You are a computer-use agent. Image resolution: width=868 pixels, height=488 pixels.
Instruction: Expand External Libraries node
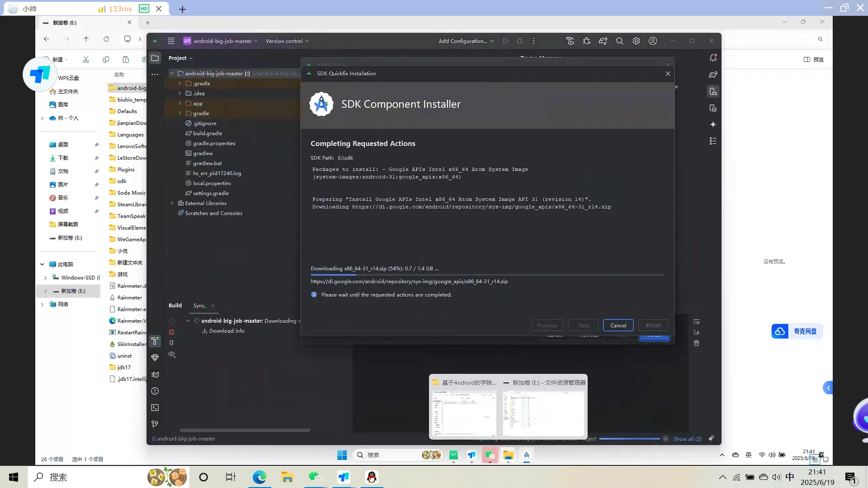[x=172, y=204]
